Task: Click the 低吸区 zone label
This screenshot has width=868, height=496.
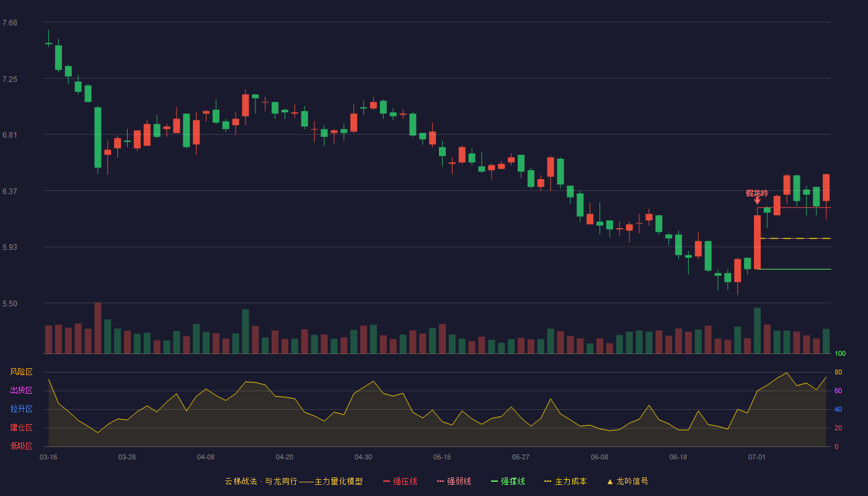Action: pos(22,446)
